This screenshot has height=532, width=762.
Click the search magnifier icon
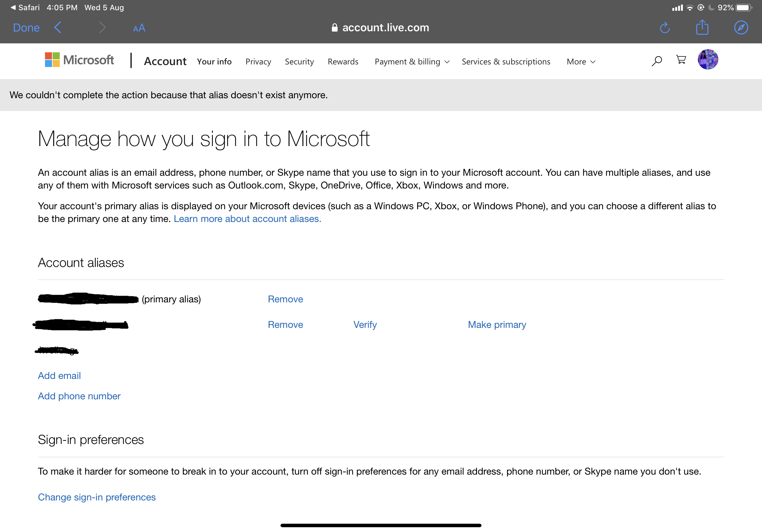coord(656,61)
